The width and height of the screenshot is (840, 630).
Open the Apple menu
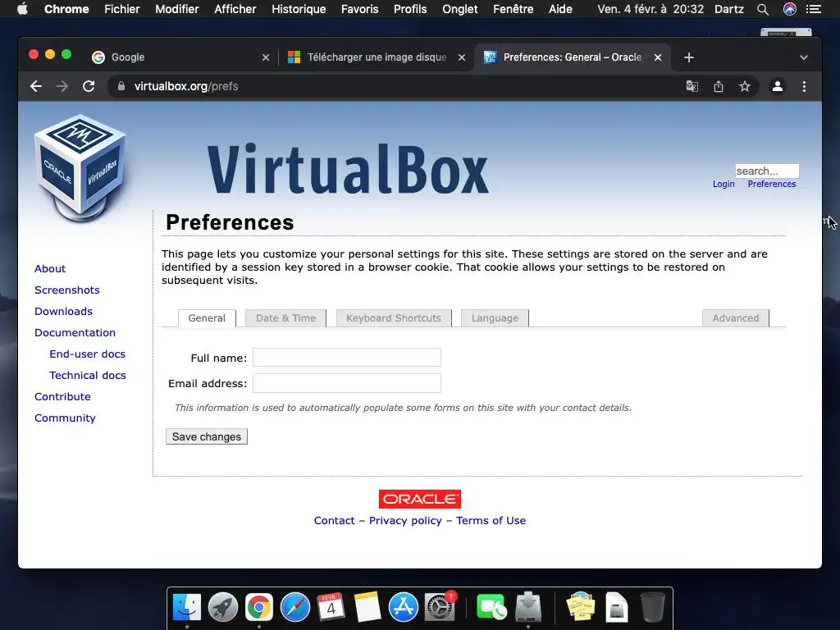[22, 9]
